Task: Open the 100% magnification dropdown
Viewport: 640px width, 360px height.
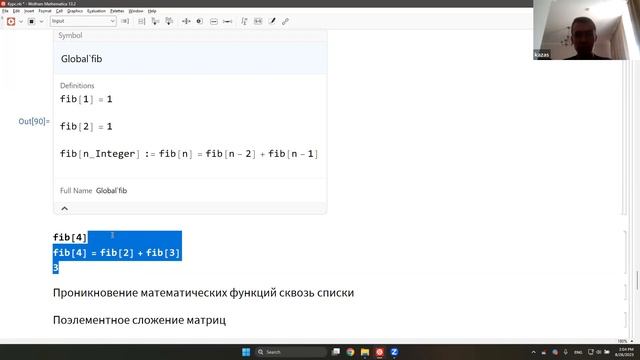Action: [625, 341]
